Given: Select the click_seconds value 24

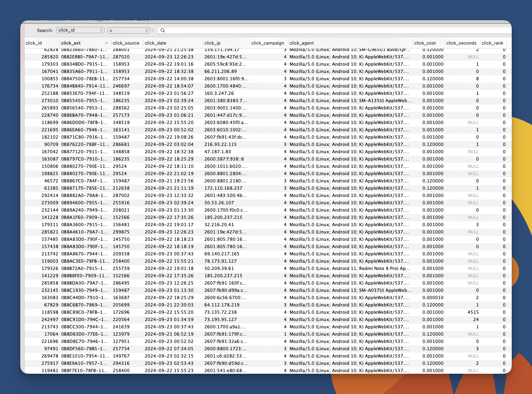Looking at the screenshot, I should click(x=476, y=319).
